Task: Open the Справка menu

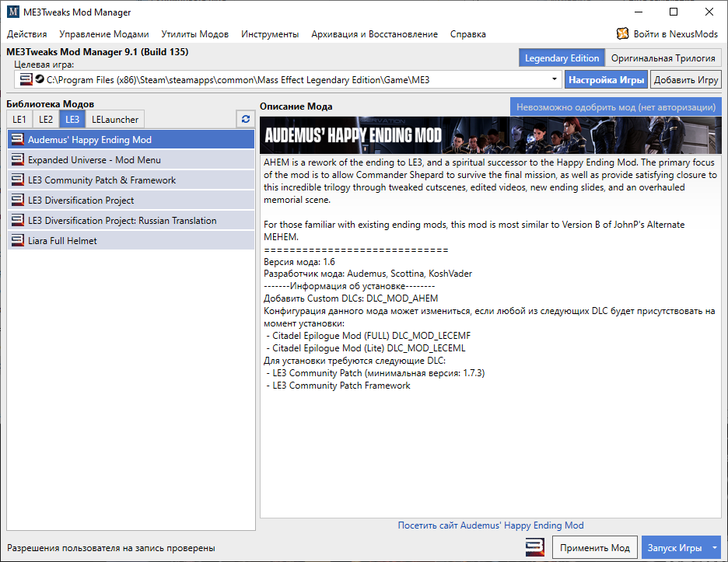Action: pos(468,34)
